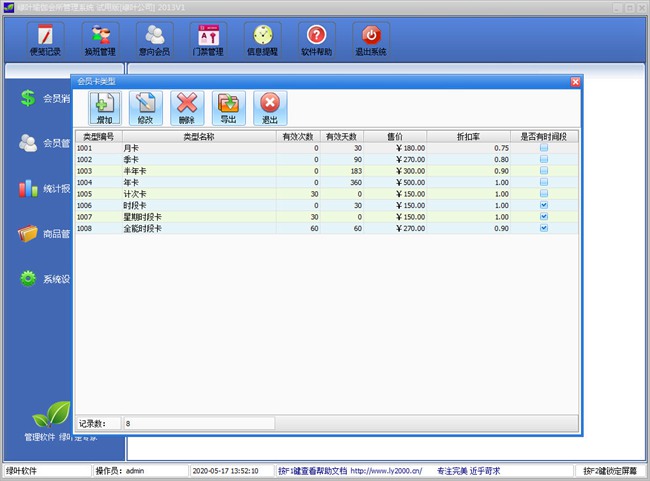The image size is (650, 481).
Task: Uncheck time period checkbox for 星期时段卡
Action: (x=544, y=216)
